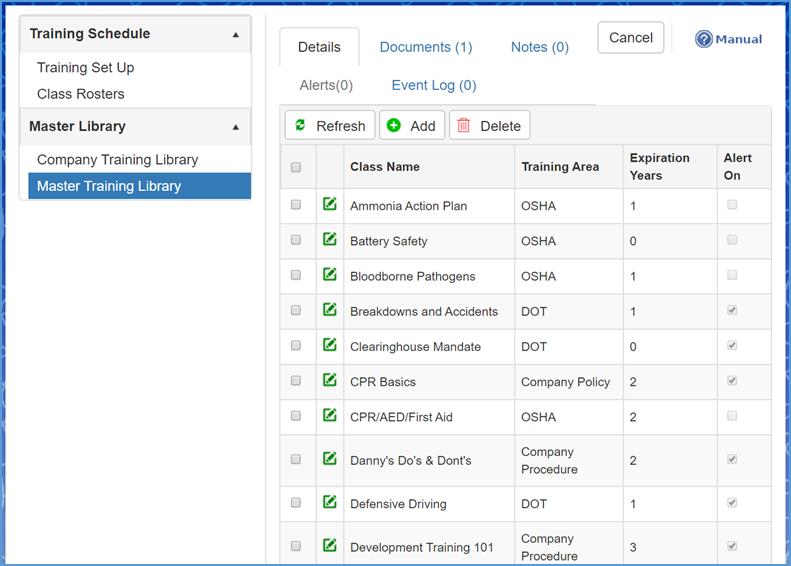This screenshot has width=791, height=566.
Task: Select the Breakdowns and Accidents row checkbox
Action: [x=296, y=311]
